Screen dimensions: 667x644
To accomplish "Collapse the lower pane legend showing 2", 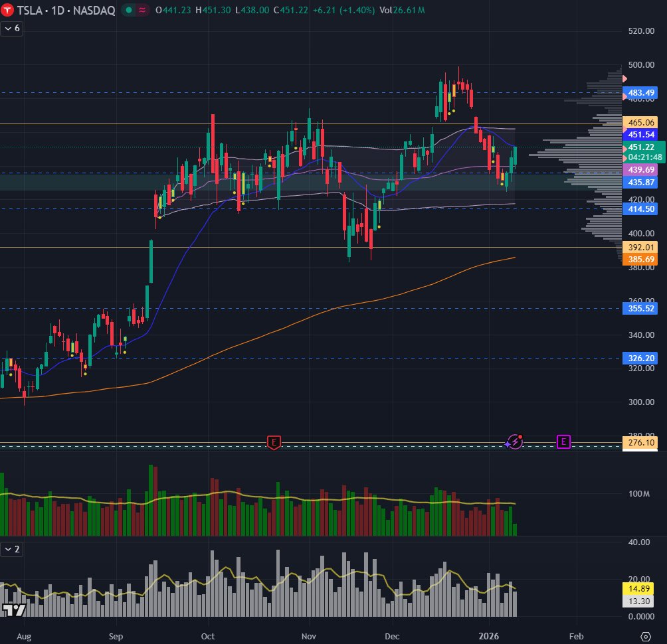I will [x=11, y=549].
